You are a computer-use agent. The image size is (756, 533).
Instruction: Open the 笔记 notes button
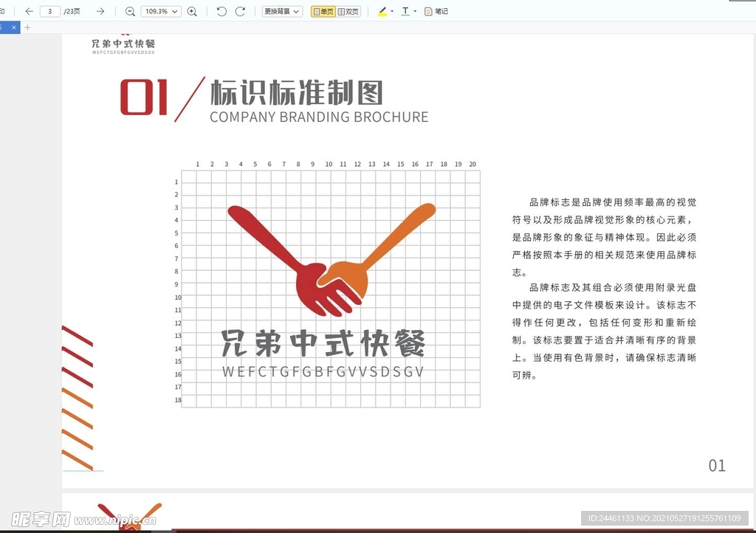pyautogui.click(x=436, y=12)
